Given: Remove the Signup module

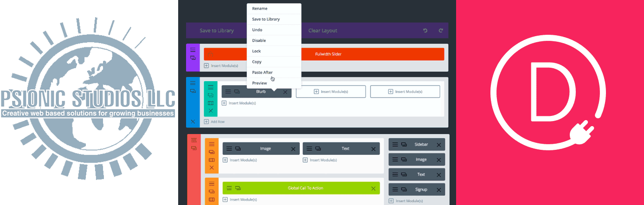Looking at the screenshot, I should (x=439, y=189).
